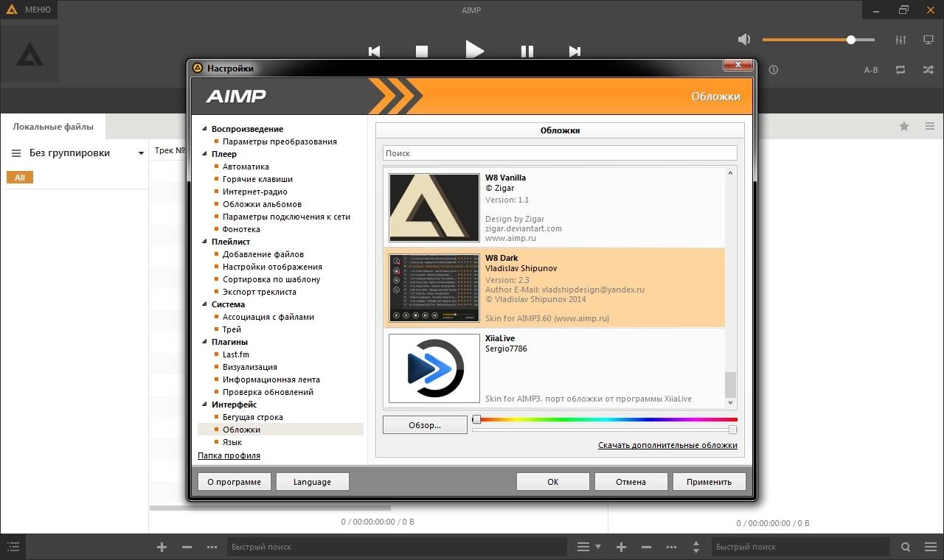Open ellipsis menu beside right quick search
Image resolution: width=944 pixels, height=560 pixels.
[672, 547]
